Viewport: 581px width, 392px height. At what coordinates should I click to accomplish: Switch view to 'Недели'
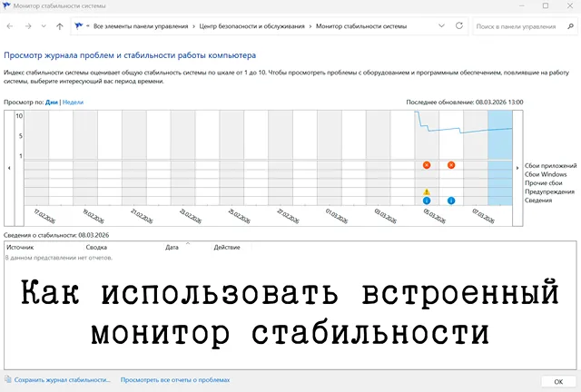(73, 103)
